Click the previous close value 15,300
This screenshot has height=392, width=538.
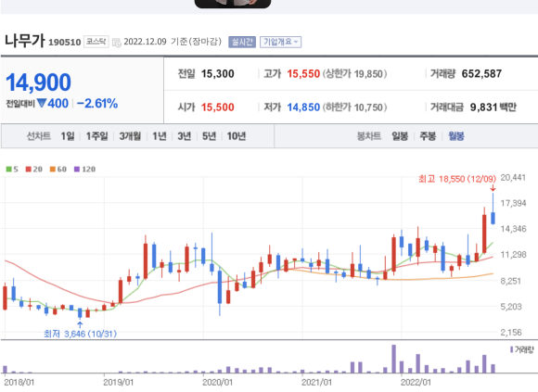pos(218,74)
